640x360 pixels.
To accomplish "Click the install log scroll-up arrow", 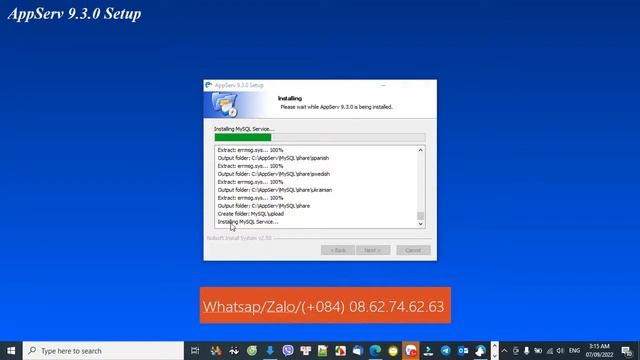I will pyautogui.click(x=420, y=150).
